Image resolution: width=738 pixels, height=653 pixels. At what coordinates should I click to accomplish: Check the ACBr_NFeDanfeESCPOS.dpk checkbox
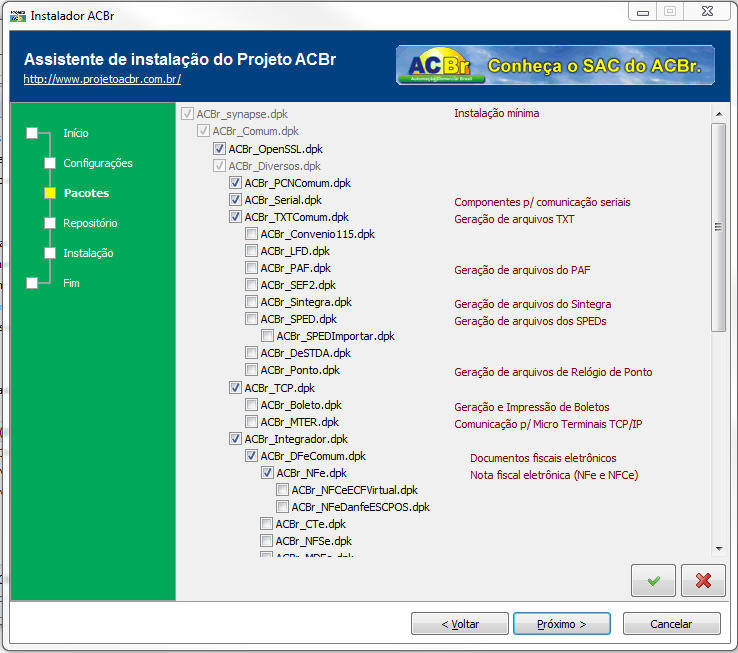tap(282, 507)
